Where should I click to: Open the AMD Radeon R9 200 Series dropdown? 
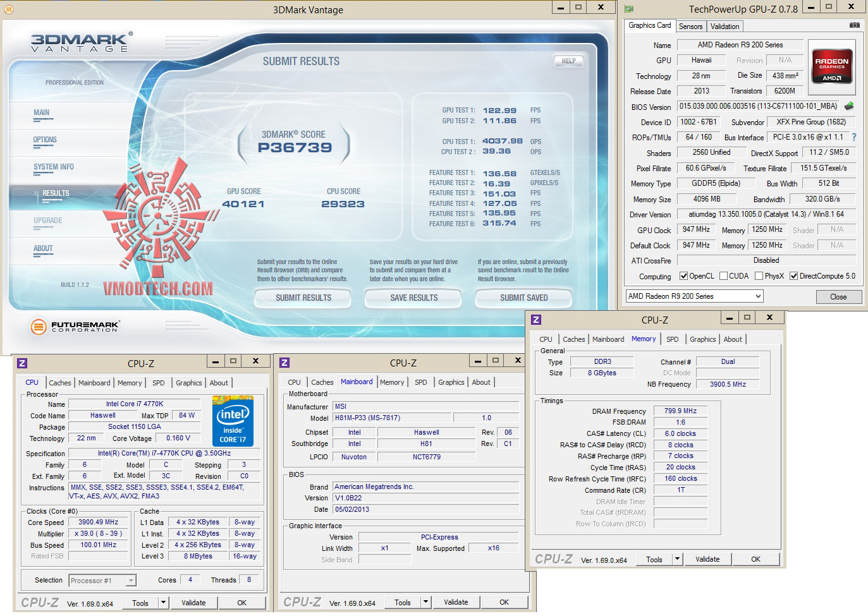pyautogui.click(x=694, y=296)
